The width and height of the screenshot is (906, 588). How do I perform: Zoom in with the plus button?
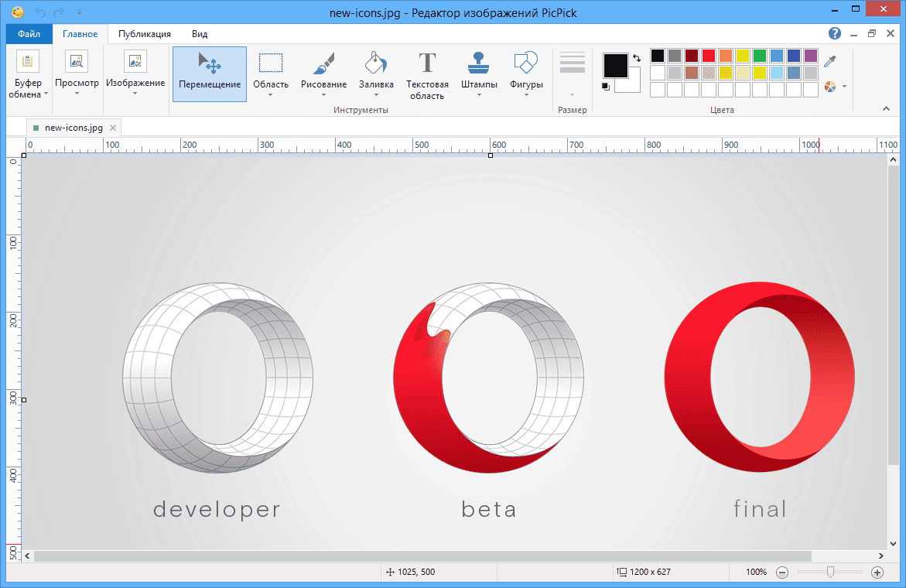point(877,573)
